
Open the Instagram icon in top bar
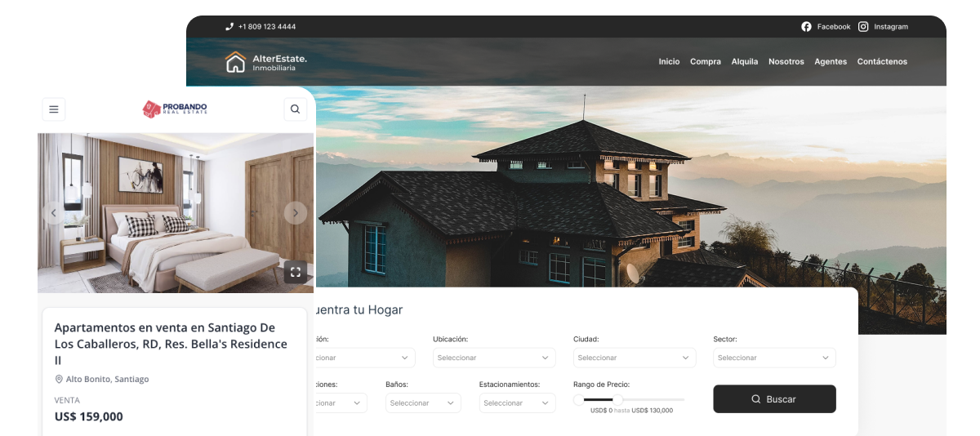tap(863, 27)
